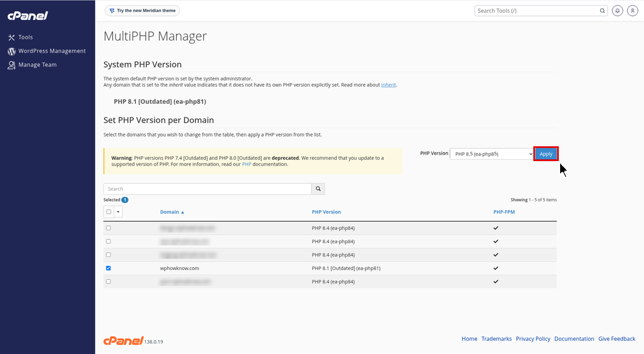Expand the selection options dropdown arrow
The image size is (644, 354).
click(118, 212)
